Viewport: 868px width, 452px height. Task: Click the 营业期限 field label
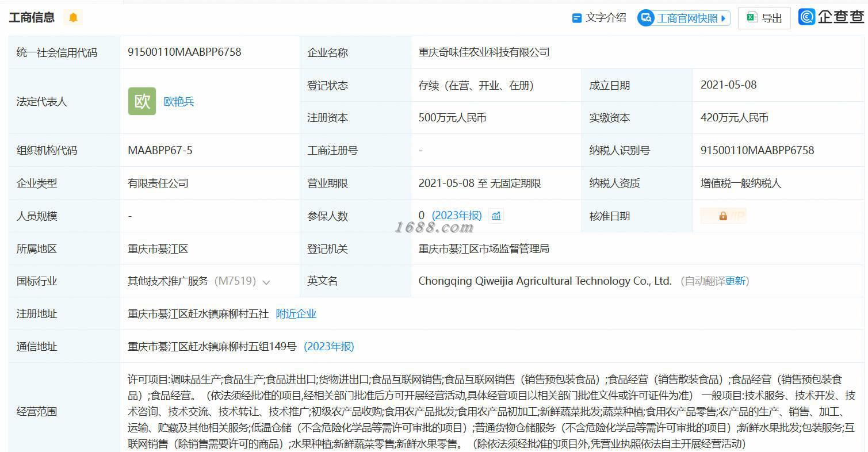(328, 183)
